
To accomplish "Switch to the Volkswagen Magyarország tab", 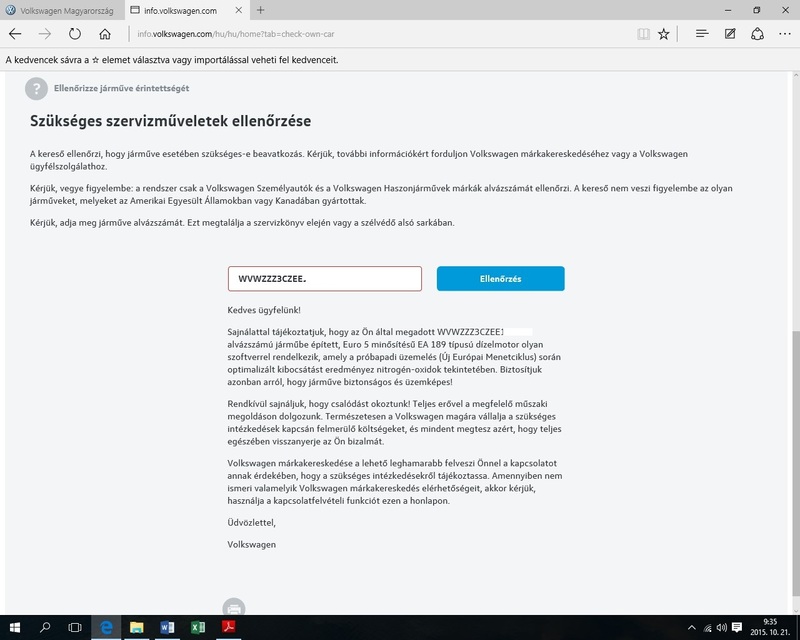I will tap(61, 10).
